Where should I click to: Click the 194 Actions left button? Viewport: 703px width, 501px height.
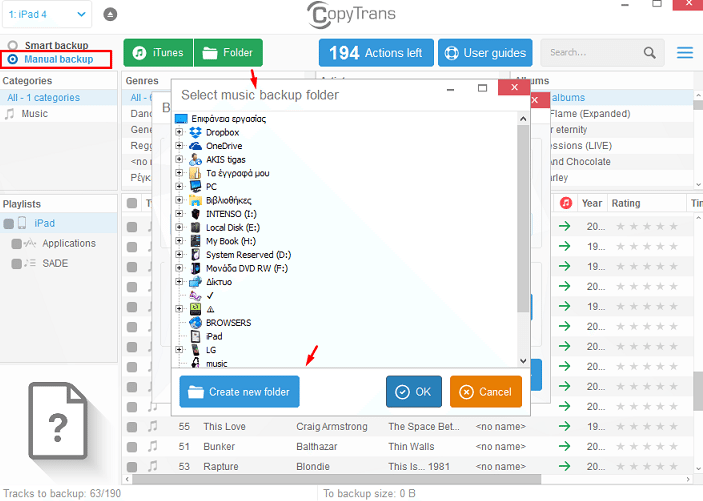(x=376, y=53)
